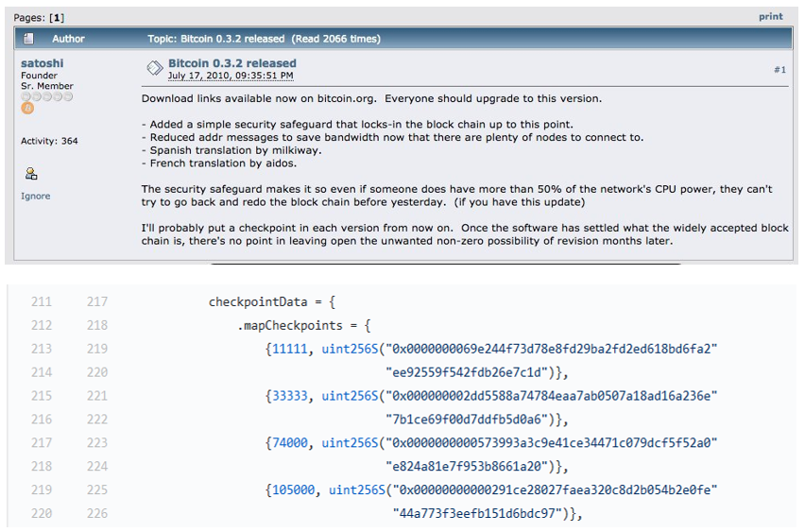The height and width of the screenshot is (532, 805).
Task: Click new line number 219
Action: coord(97,349)
